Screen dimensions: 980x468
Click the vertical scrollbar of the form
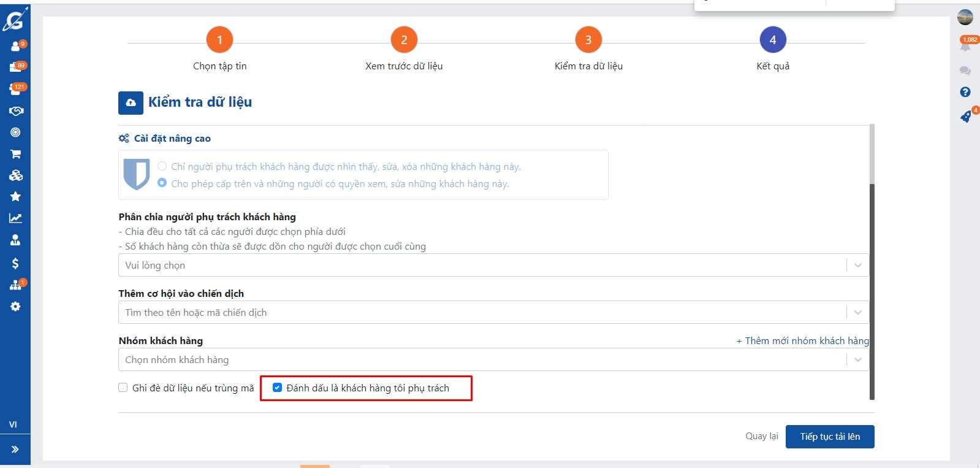click(872, 288)
